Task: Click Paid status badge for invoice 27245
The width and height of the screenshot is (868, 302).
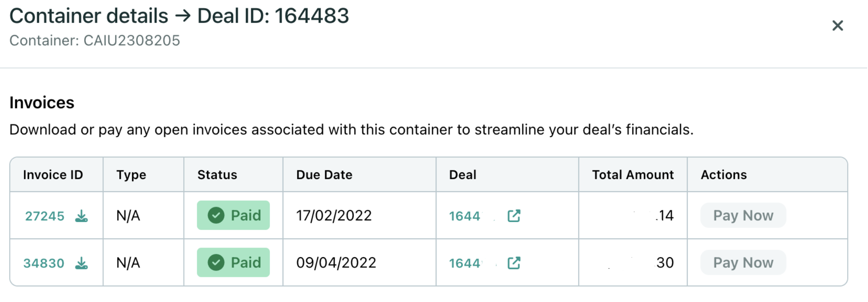Action: pyautogui.click(x=233, y=215)
